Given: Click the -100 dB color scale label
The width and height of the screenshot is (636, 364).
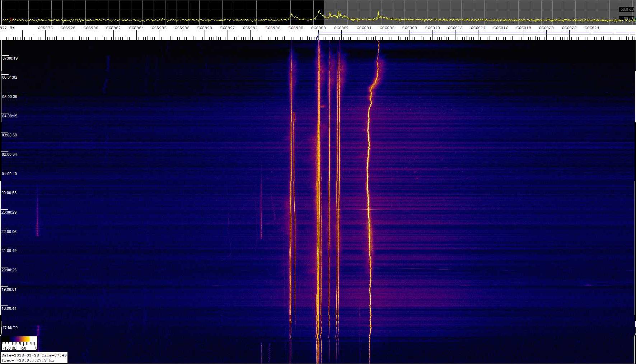Looking at the screenshot, I should [x=9, y=348].
